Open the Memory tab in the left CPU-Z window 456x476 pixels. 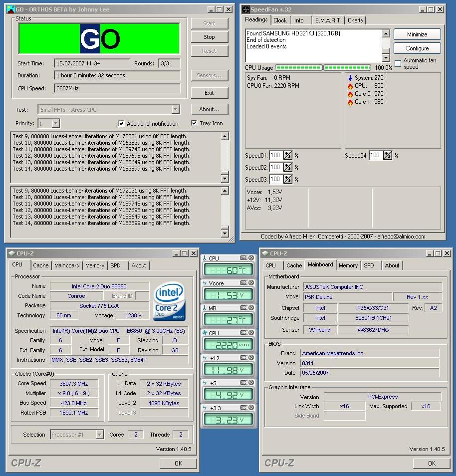(95, 265)
